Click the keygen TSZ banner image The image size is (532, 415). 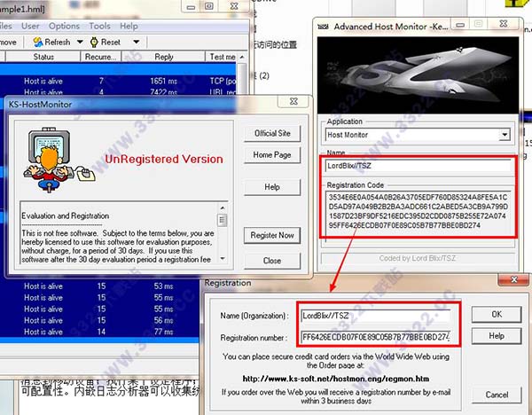click(418, 75)
